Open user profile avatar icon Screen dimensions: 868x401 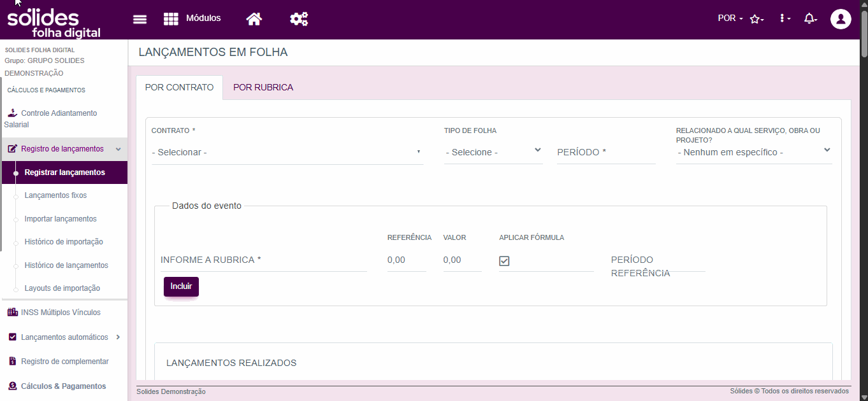point(841,19)
